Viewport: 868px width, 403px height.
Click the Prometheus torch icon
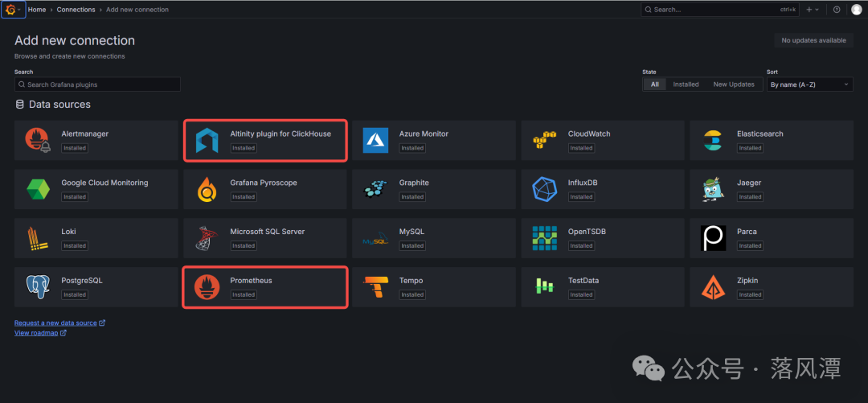(x=207, y=287)
